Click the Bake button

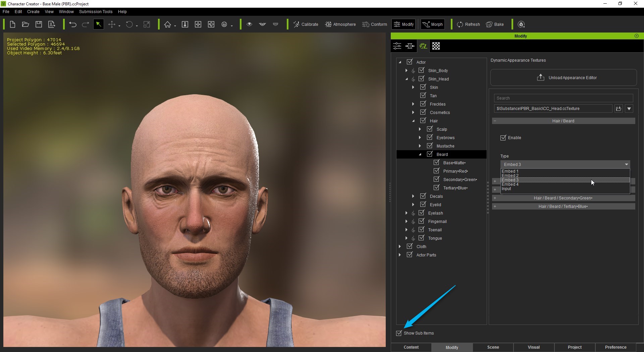(495, 24)
